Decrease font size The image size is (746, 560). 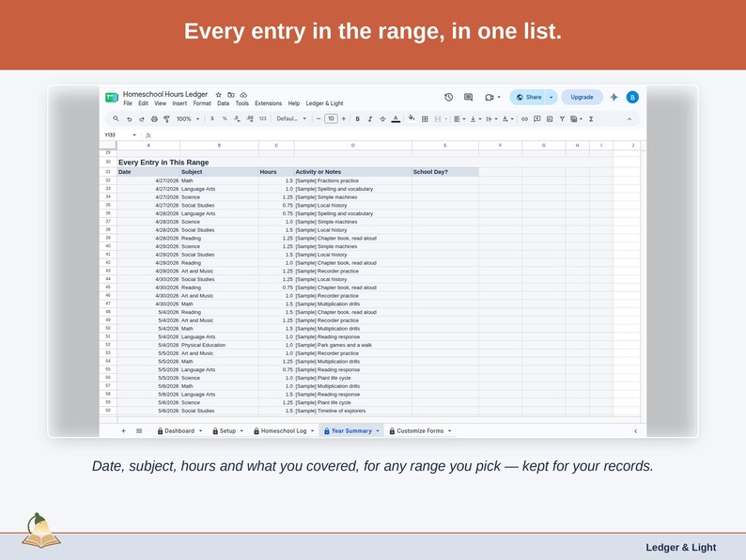point(319,119)
